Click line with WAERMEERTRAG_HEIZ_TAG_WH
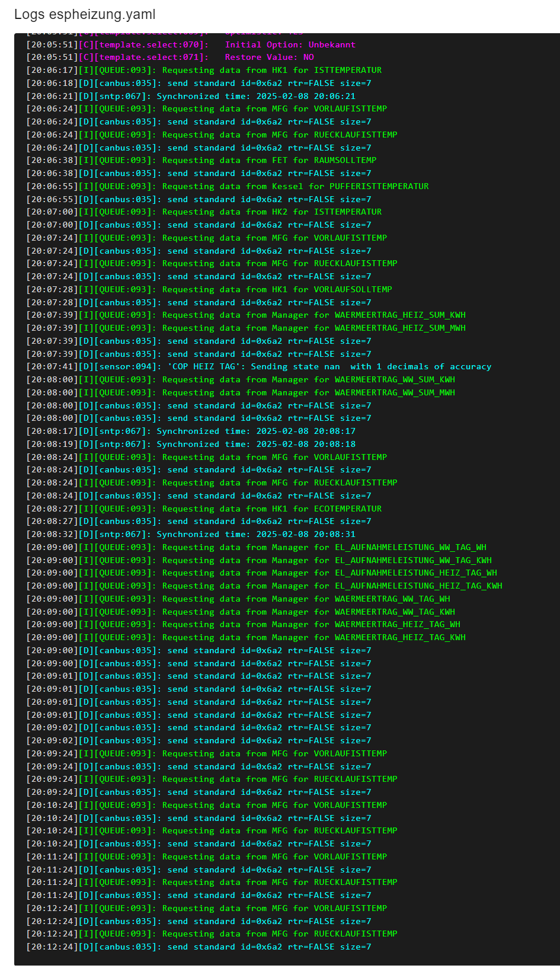Image resolution: width=560 pixels, height=978 pixels. (244, 625)
